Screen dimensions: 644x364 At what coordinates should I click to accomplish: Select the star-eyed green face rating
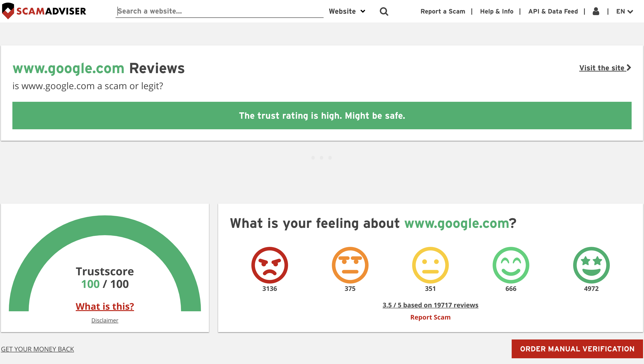click(x=591, y=265)
